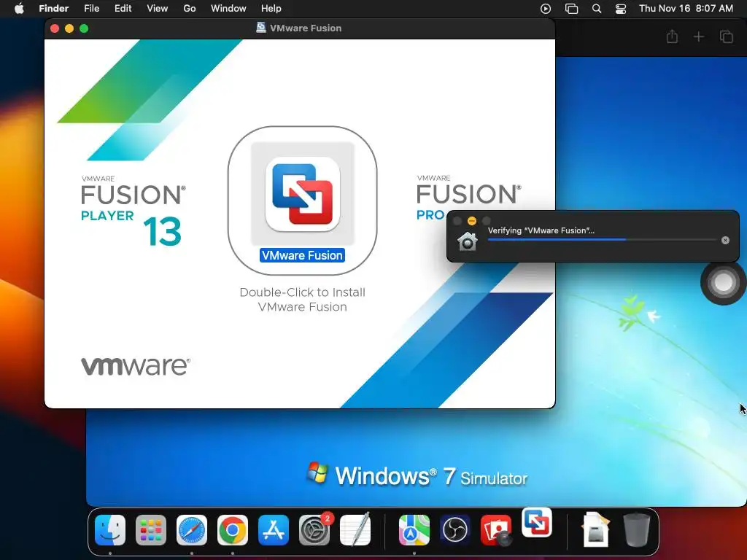Open the View menu

point(158,9)
